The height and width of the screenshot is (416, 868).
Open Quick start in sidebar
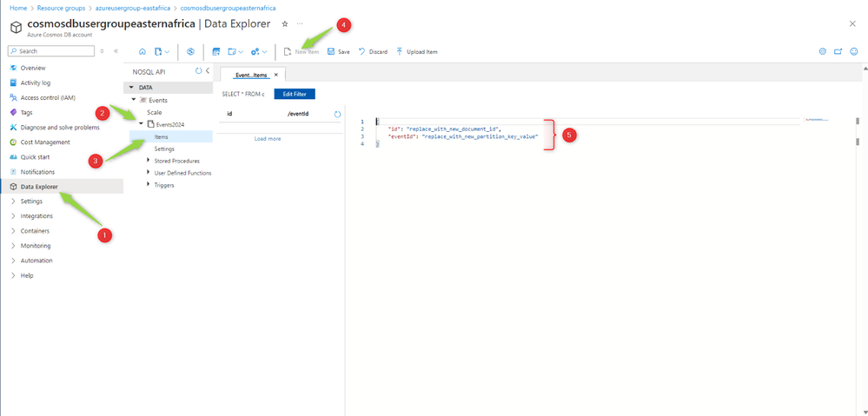(x=35, y=157)
